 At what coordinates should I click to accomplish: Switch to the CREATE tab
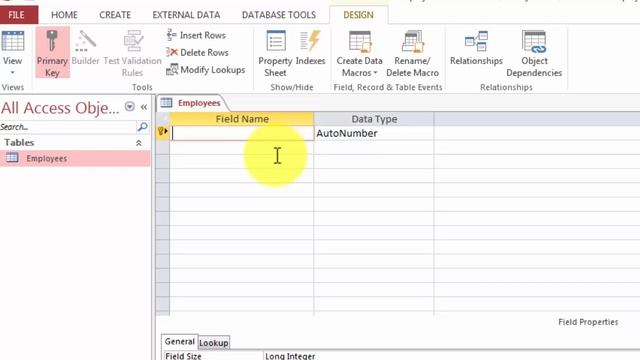coord(115,15)
